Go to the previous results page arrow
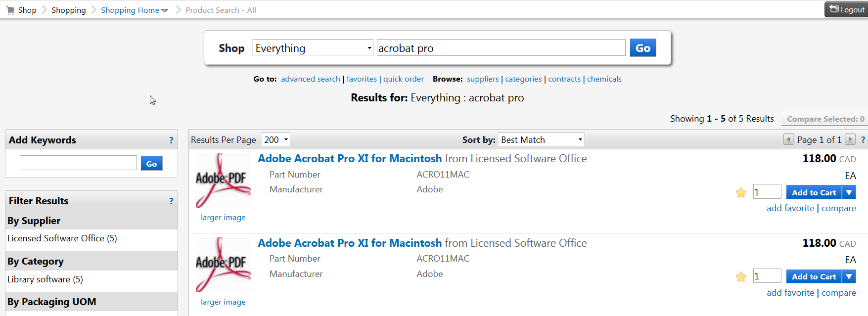 pos(788,139)
